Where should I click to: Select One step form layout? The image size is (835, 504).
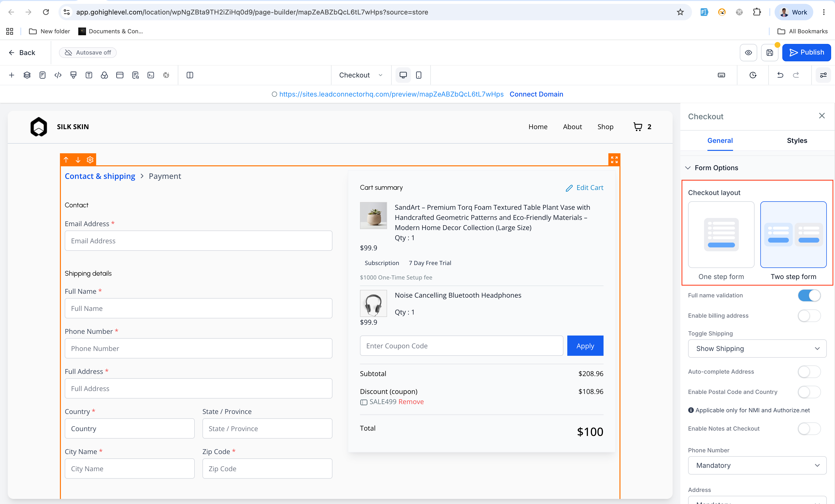721,235
